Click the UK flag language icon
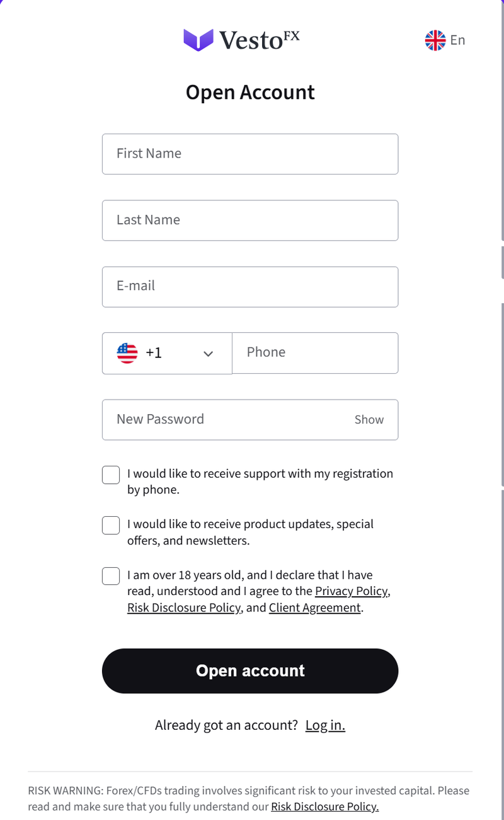 point(435,40)
